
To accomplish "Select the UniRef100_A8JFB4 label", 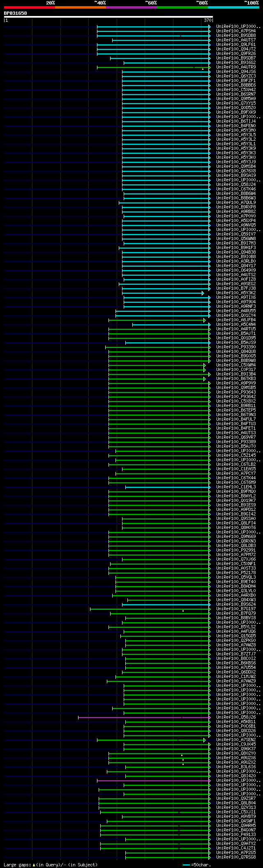I will pyautogui.click(x=236, y=320).
